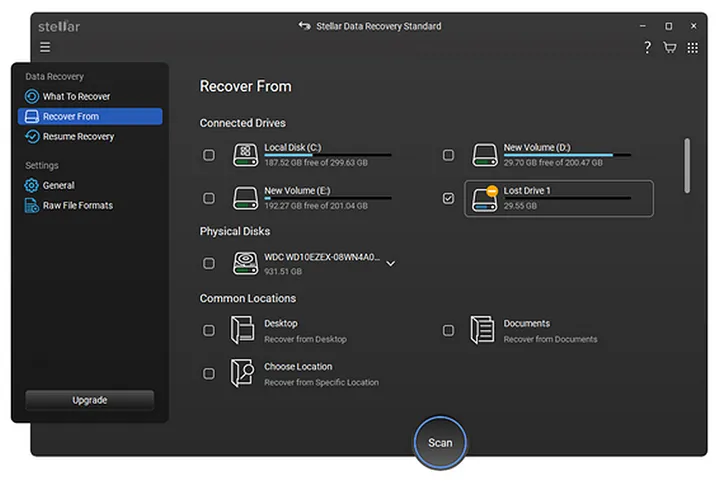720x481 pixels.
Task: Click the vertical scrollbar in drive list
Action: 686,166
